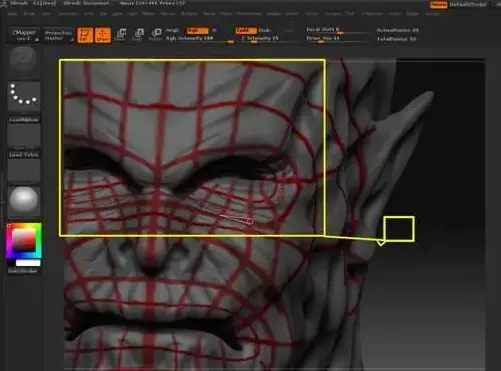
Task: Open the Alpha menu
Action: coord(13,14)
